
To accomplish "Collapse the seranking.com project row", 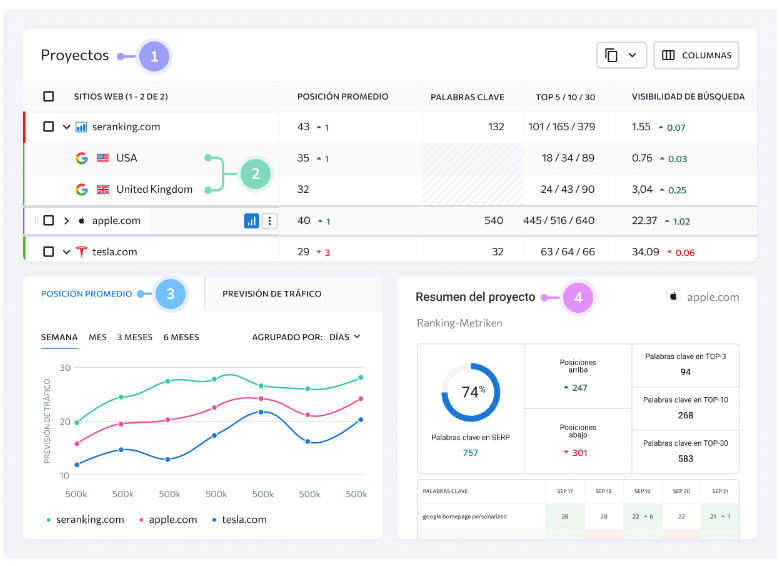I will (x=66, y=127).
